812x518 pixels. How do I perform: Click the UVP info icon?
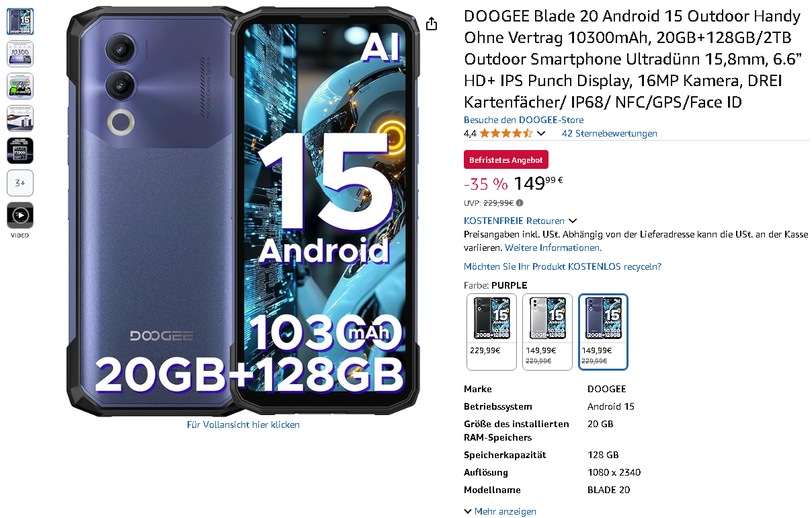[520, 202]
